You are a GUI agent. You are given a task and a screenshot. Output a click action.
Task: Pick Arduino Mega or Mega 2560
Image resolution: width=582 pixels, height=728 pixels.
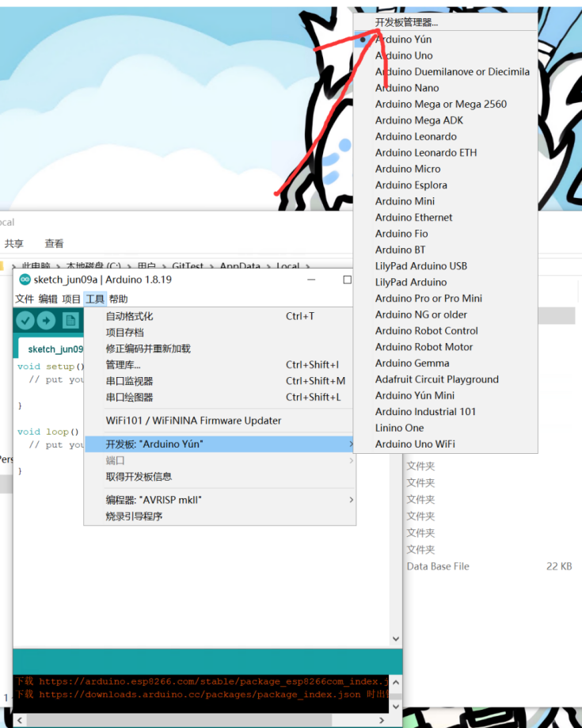tap(446, 105)
